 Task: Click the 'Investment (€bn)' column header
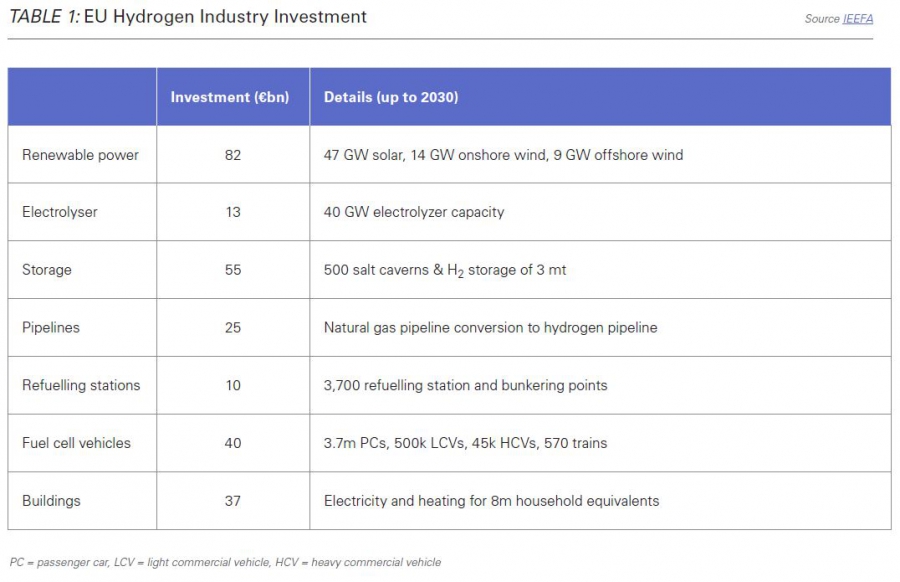tap(232, 97)
